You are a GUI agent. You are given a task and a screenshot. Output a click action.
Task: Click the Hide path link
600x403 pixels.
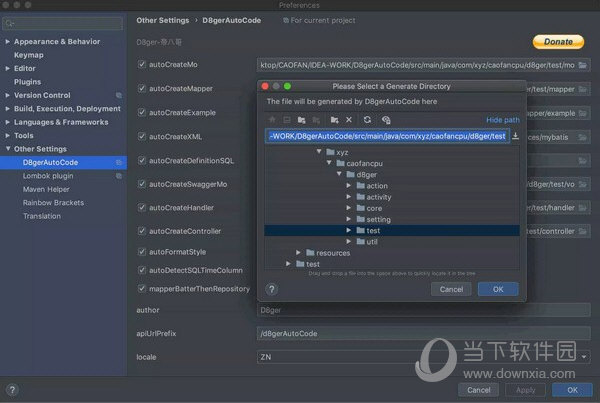(x=503, y=120)
